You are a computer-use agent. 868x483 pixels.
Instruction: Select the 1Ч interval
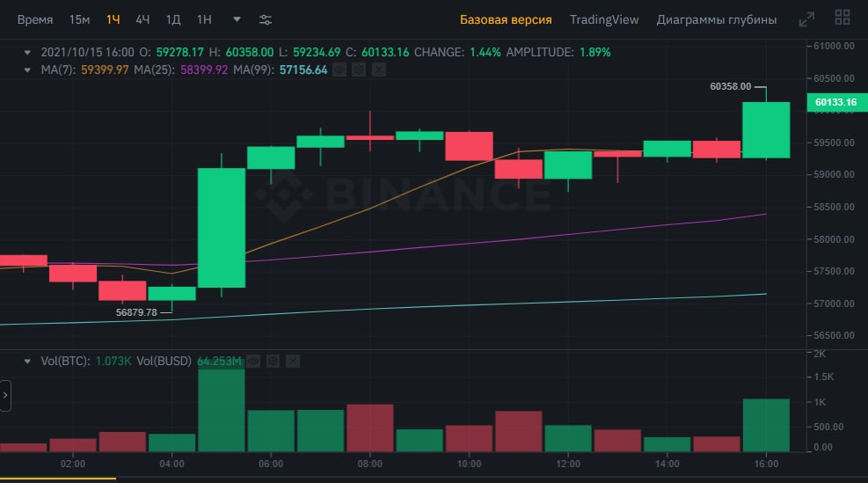[113, 20]
